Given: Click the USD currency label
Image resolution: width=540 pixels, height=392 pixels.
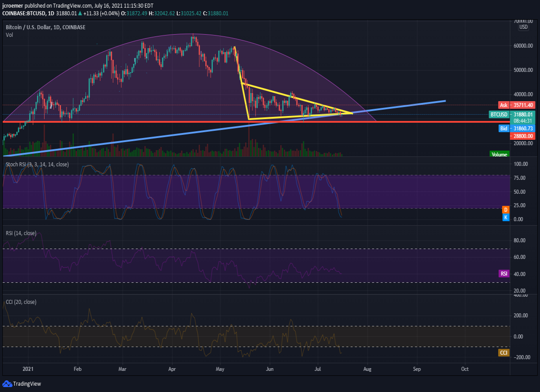Looking at the screenshot, I should (524, 27).
